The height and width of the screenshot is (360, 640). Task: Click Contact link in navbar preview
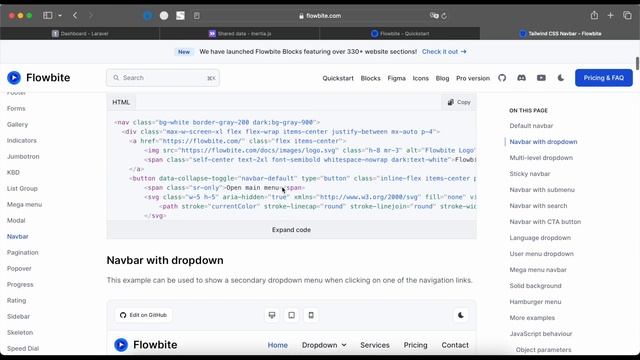455,345
